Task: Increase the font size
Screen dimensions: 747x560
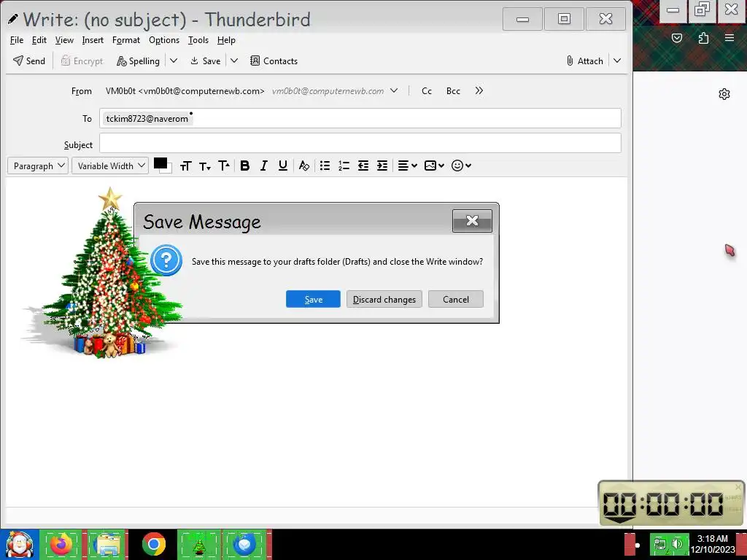Action: (x=224, y=166)
